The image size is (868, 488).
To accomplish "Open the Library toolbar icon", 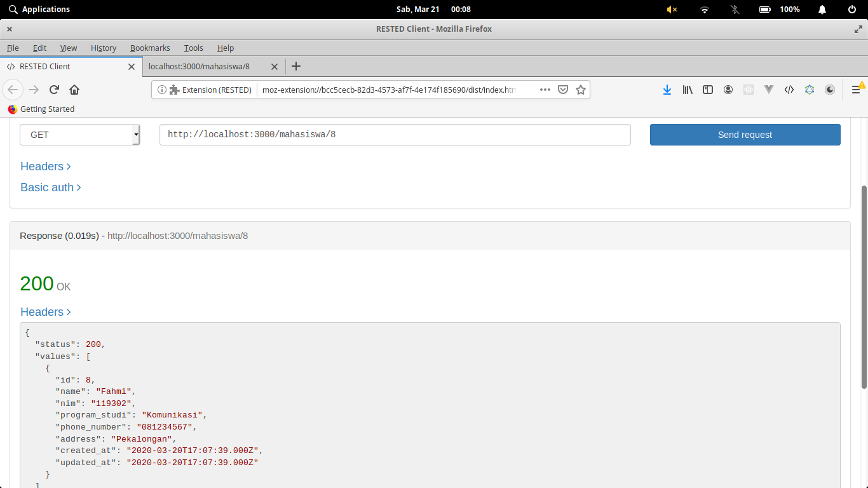I will 688,90.
